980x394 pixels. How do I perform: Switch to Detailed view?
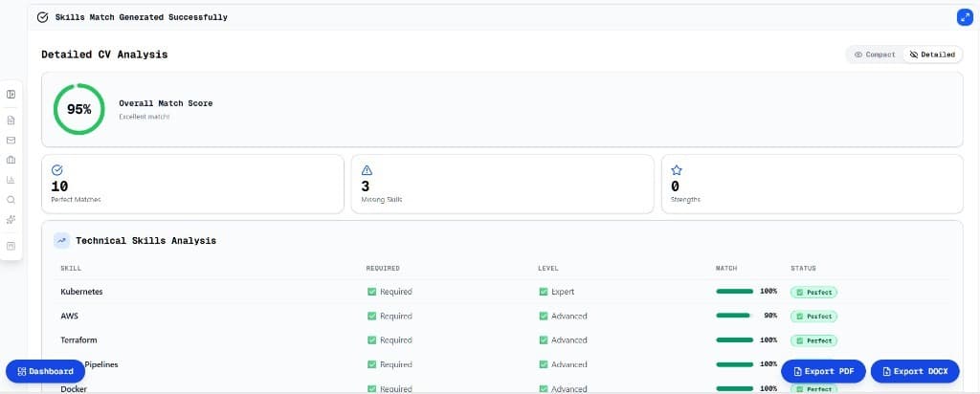tap(932, 55)
